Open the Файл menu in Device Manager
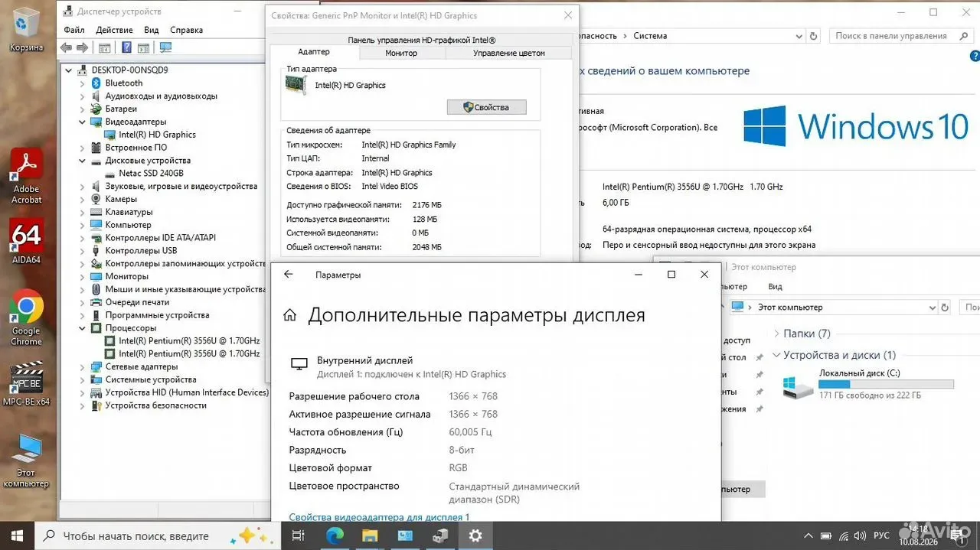Viewport: 980px width, 550px height. coord(74,30)
